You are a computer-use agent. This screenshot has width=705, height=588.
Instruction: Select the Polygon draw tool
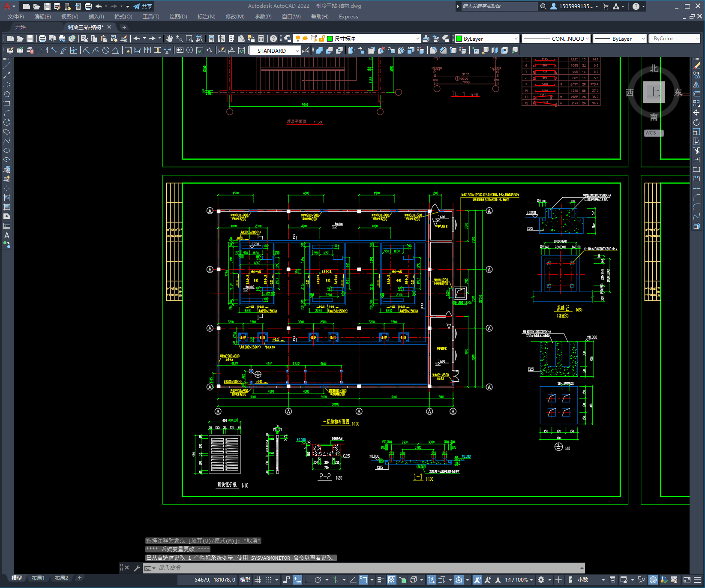click(7, 94)
